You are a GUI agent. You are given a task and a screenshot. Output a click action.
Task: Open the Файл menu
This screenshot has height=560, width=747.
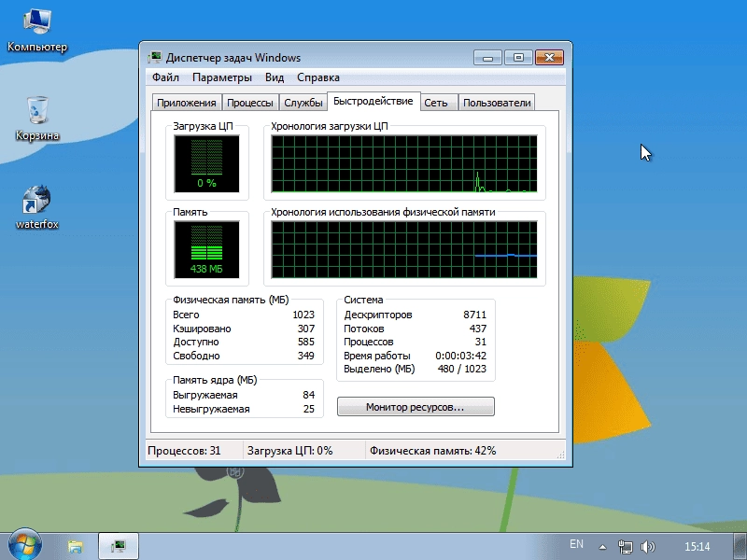click(165, 77)
